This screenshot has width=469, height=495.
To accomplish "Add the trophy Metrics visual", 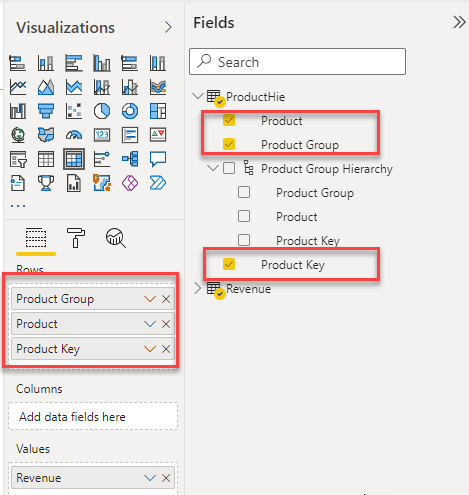I will click(46, 183).
